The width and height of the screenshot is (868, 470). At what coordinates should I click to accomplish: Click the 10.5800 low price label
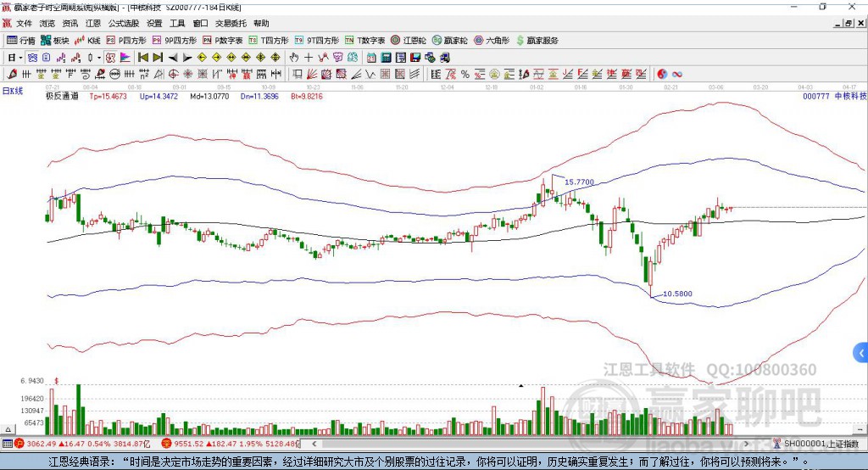coord(677,294)
